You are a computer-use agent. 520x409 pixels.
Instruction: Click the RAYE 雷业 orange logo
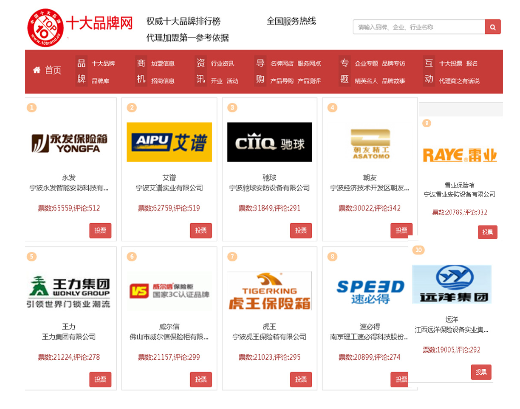(x=460, y=155)
